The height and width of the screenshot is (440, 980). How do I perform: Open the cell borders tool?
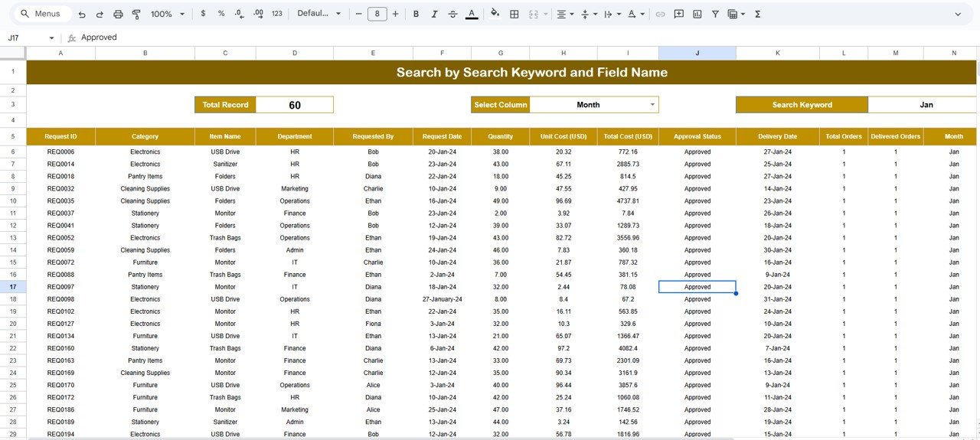pyautogui.click(x=514, y=14)
